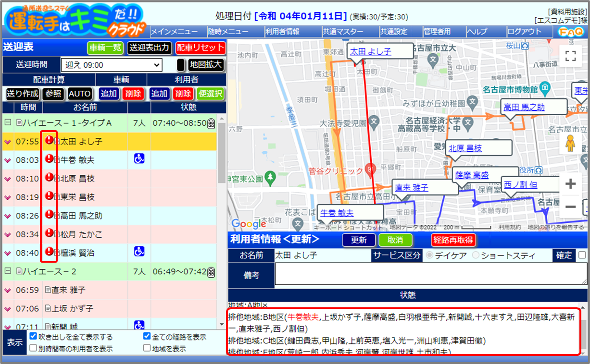Screen dimensions: 590x364
Task: Click the warning icon beside 太田 よし子
Action: click(x=49, y=140)
